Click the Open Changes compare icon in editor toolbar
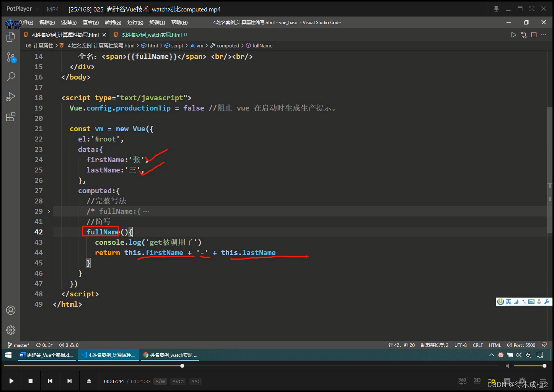Screen dimensions: 554x392 click(524, 35)
